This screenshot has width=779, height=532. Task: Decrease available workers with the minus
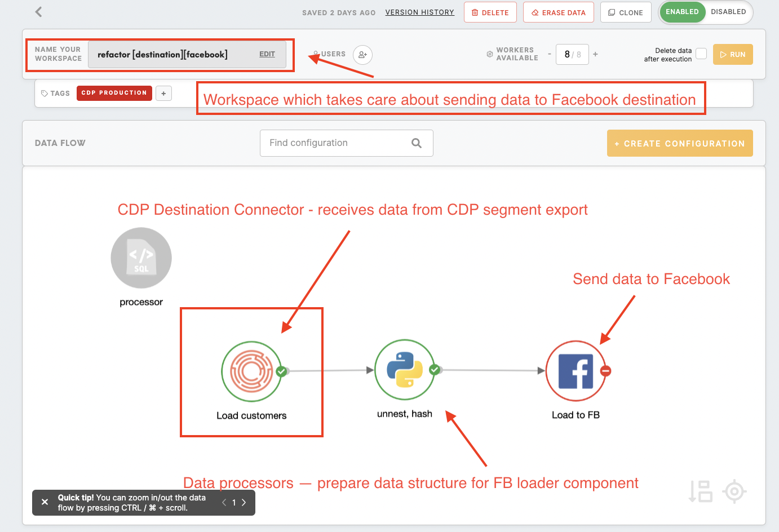point(550,54)
